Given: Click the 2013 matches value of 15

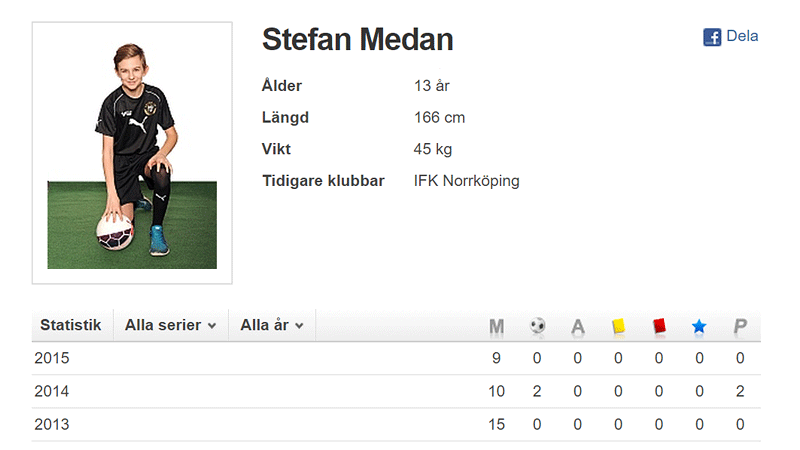Looking at the screenshot, I should coord(496,424).
